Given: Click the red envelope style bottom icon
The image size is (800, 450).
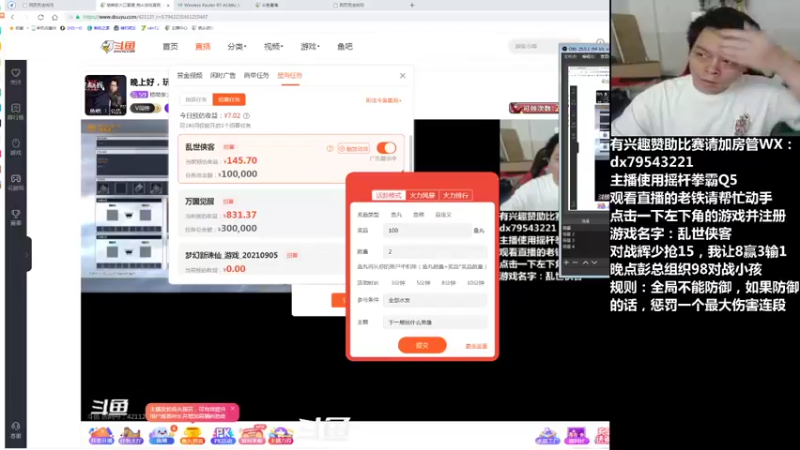Looking at the screenshot, I should click(x=252, y=435).
